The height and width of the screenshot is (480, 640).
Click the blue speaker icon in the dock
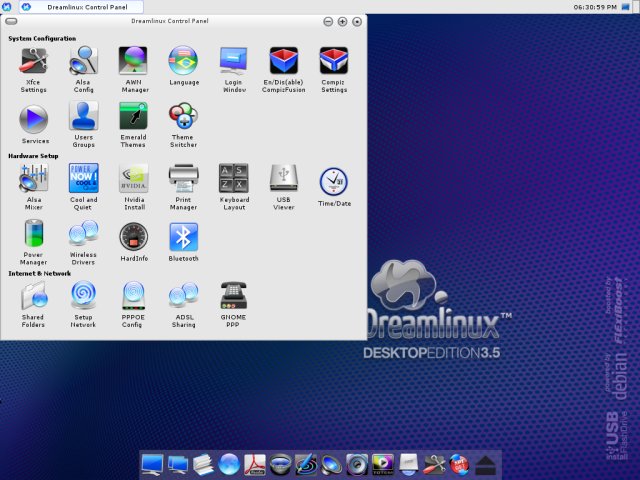point(331,465)
